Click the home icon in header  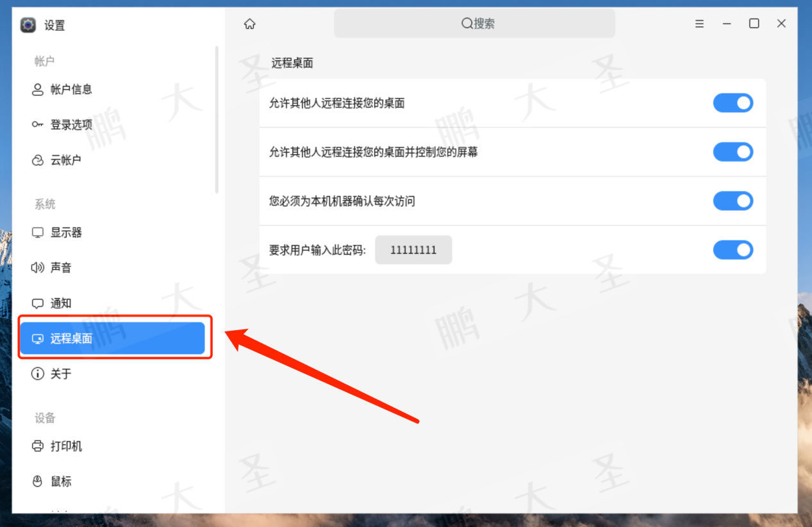click(250, 24)
